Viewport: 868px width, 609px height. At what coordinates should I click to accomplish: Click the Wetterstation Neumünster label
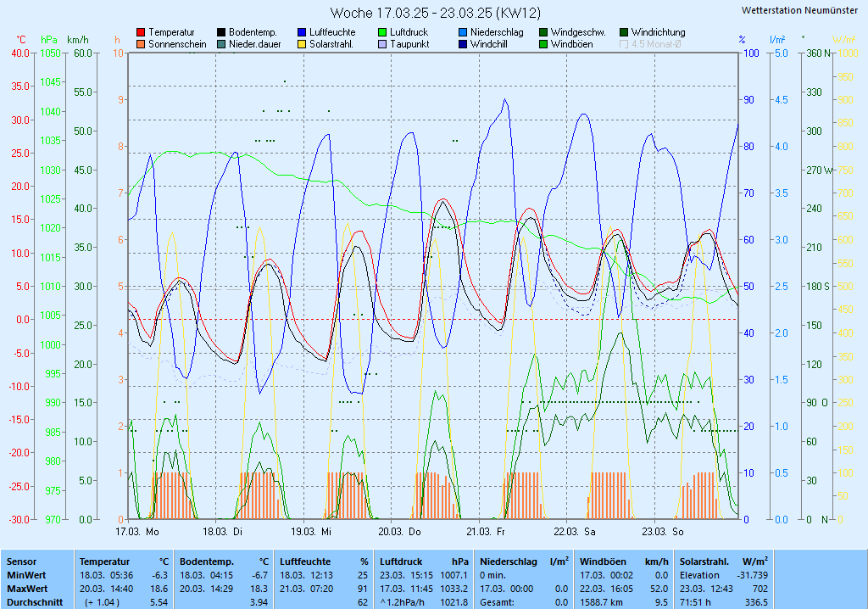point(799,10)
